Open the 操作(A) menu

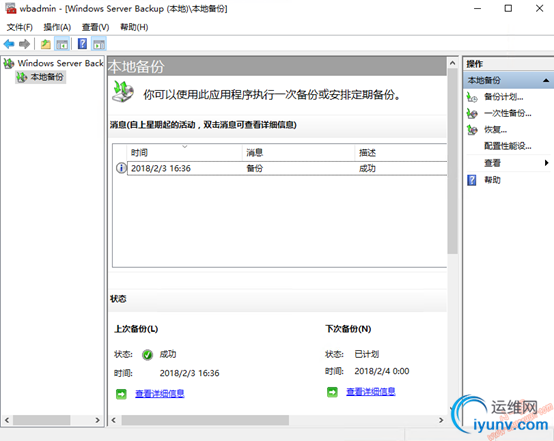[57, 27]
